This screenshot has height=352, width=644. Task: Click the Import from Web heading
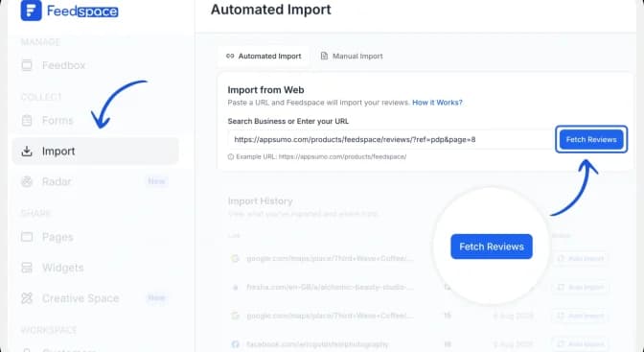click(265, 89)
